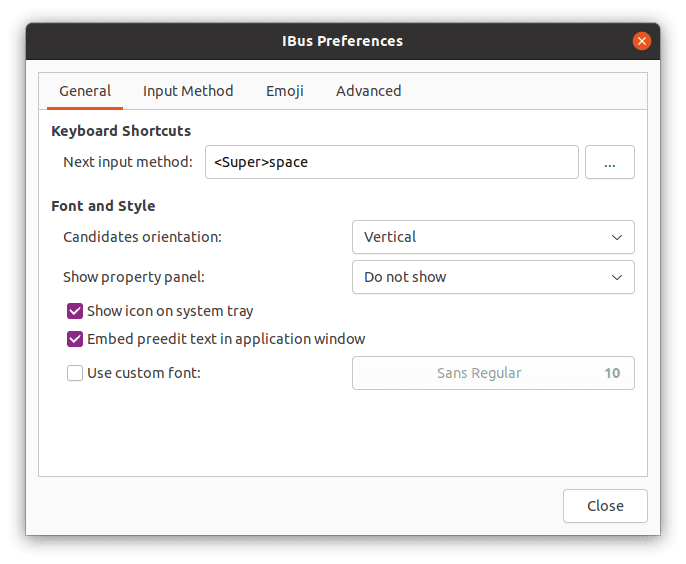This screenshot has height=564, width=686.
Task: Click the Next input method shortcut field
Action: 392,162
